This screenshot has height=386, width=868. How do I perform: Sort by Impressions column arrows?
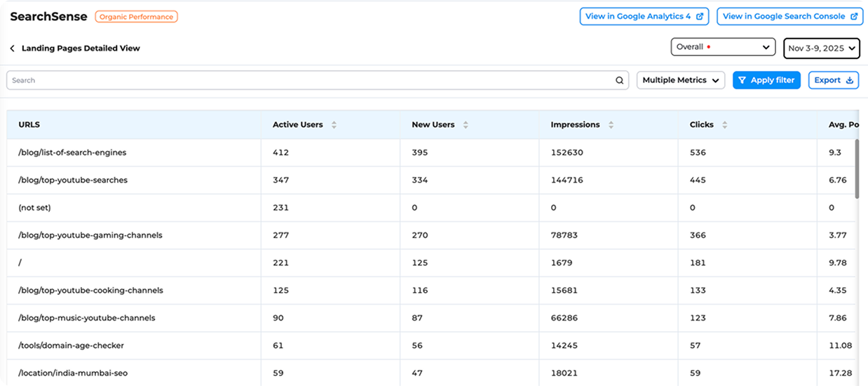611,125
